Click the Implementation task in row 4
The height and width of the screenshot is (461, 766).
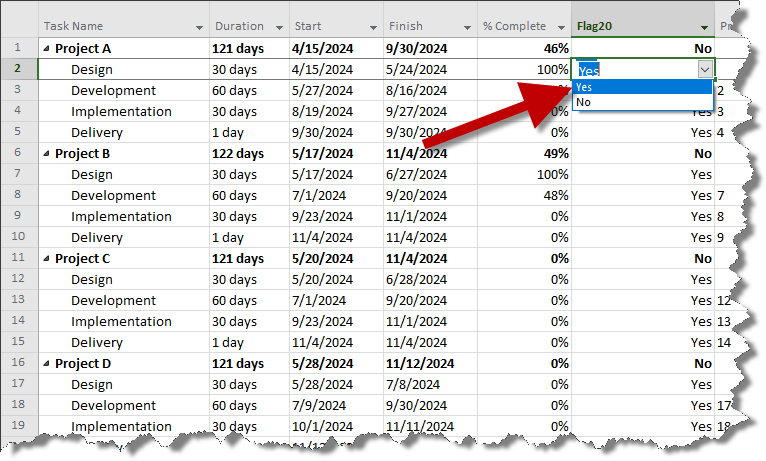click(121, 112)
